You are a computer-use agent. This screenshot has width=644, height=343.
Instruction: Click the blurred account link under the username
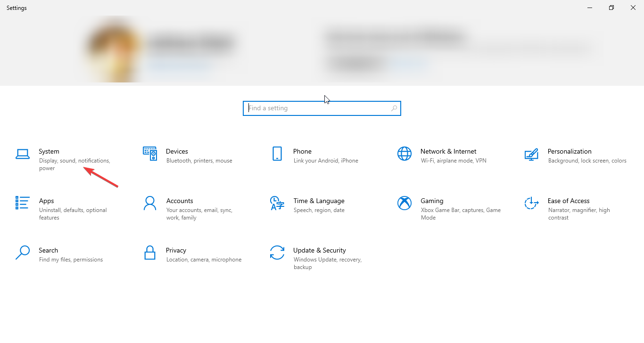179,65
